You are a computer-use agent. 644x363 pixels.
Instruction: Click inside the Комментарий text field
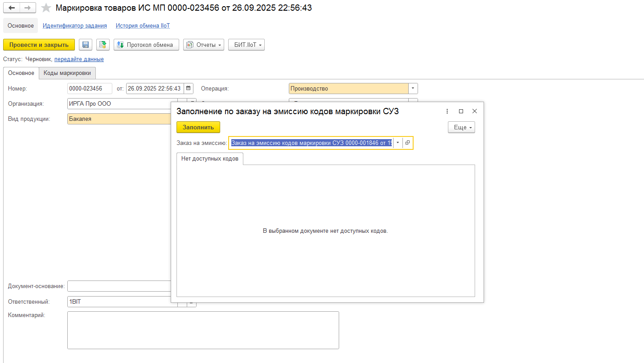point(203,330)
